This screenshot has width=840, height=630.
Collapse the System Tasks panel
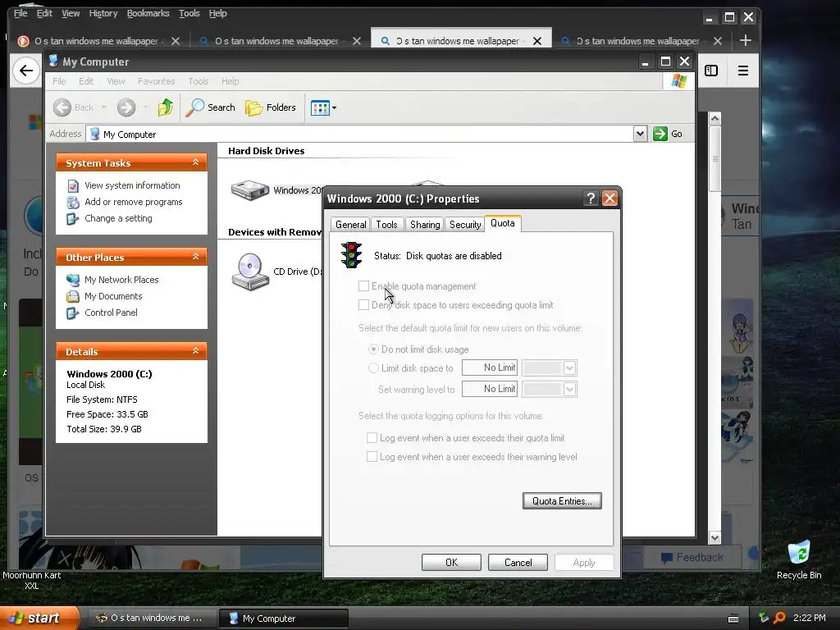(x=195, y=162)
